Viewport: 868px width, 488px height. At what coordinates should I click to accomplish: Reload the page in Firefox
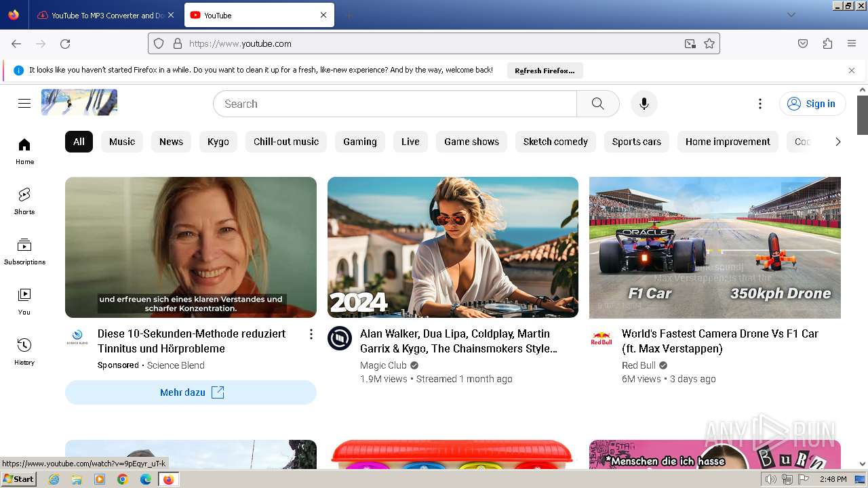pyautogui.click(x=65, y=43)
